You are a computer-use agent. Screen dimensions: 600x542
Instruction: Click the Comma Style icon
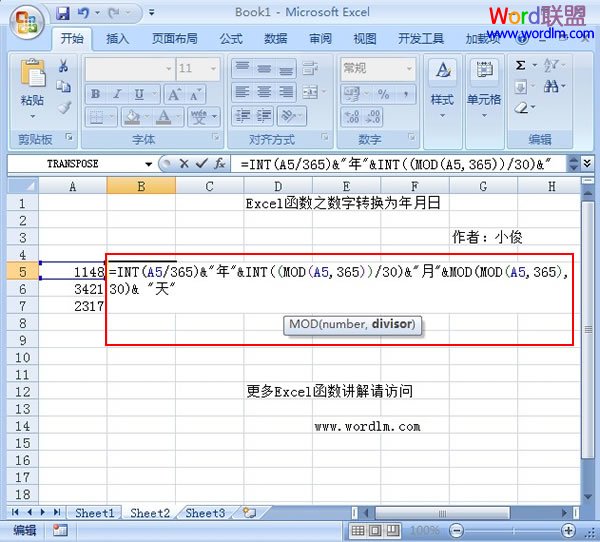coord(406,94)
